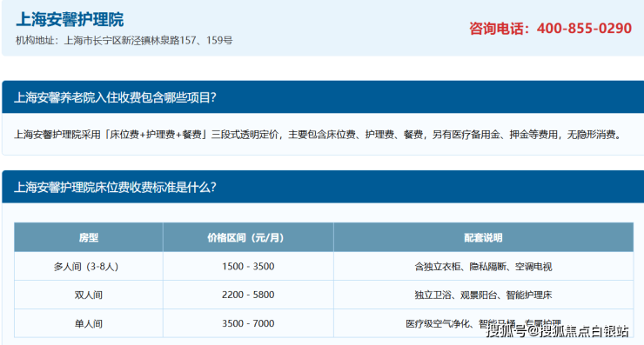The width and height of the screenshot is (644, 345).
Task: Click 含独立衣柜、隐私隔断、空调电视 cell
Action: coord(483,266)
